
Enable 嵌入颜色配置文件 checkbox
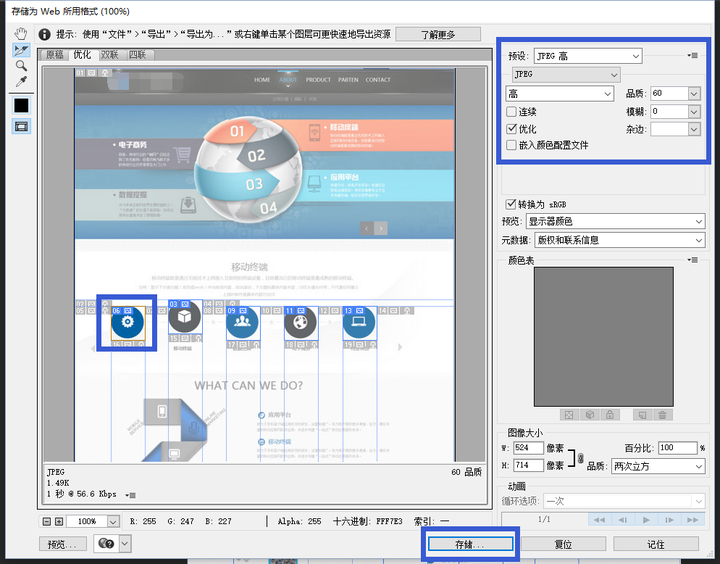(511, 145)
